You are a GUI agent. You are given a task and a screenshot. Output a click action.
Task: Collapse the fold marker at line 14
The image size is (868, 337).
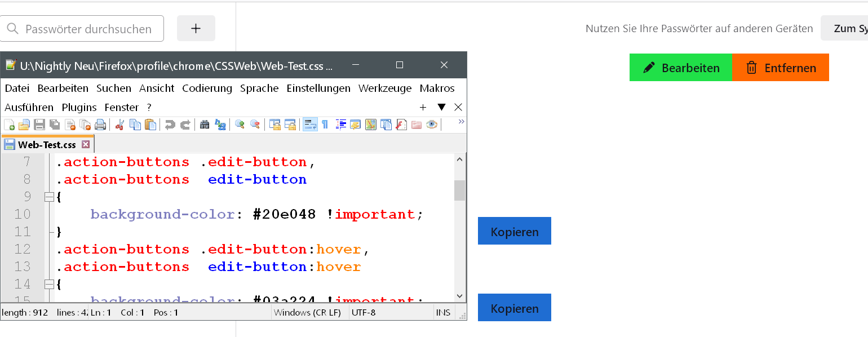click(49, 284)
